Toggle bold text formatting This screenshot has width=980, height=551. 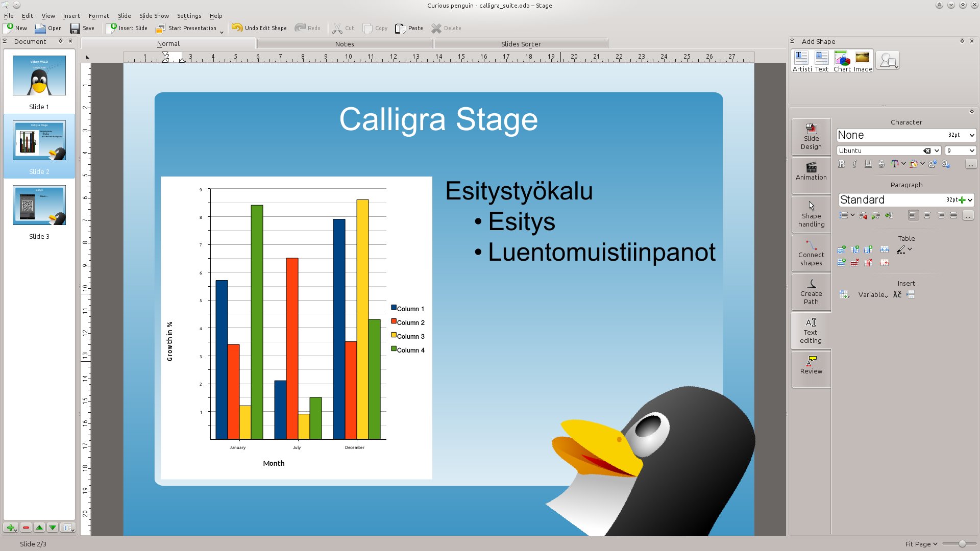point(842,164)
